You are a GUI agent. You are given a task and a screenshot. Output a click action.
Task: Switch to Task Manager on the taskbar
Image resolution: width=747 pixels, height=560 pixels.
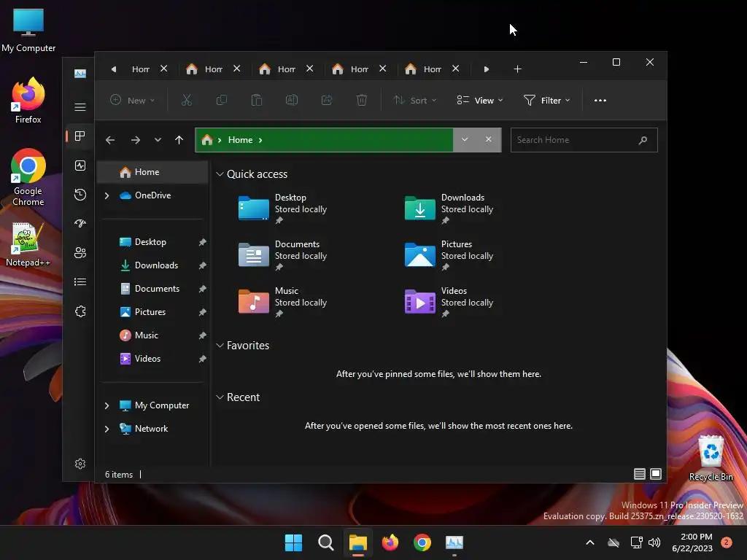pos(454,542)
